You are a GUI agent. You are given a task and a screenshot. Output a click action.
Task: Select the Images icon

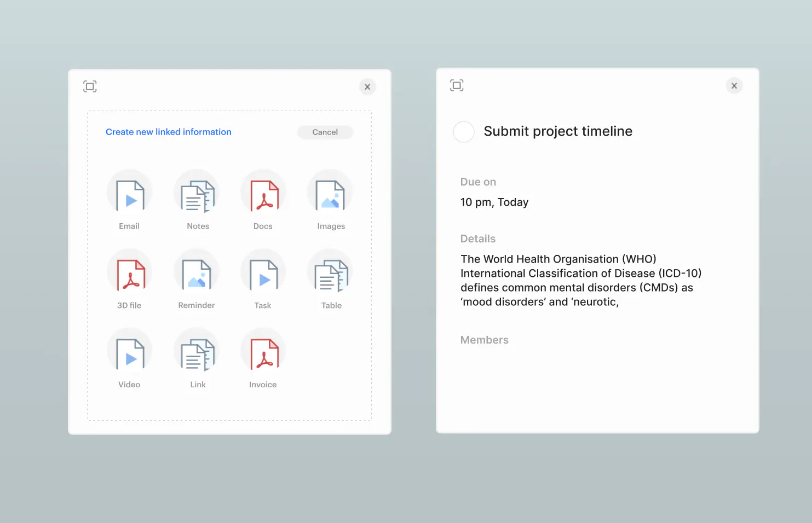click(x=330, y=192)
